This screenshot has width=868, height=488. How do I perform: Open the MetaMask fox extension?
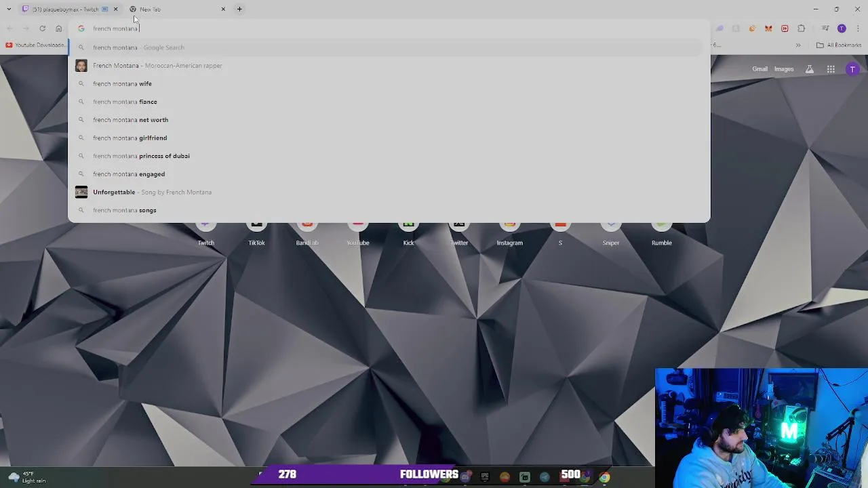point(768,28)
